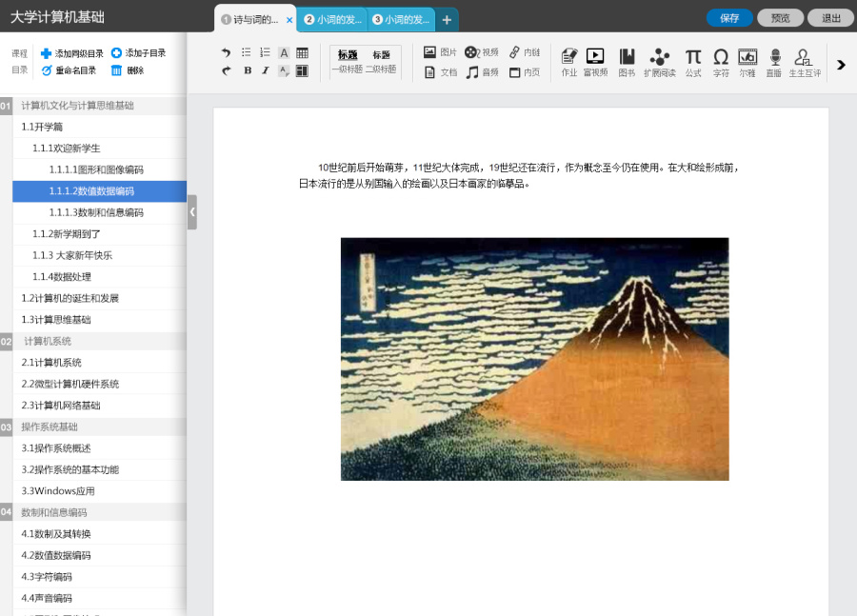This screenshot has height=616, width=857.
Task: Select chapter 03 操作系统基础
Action: point(93,427)
